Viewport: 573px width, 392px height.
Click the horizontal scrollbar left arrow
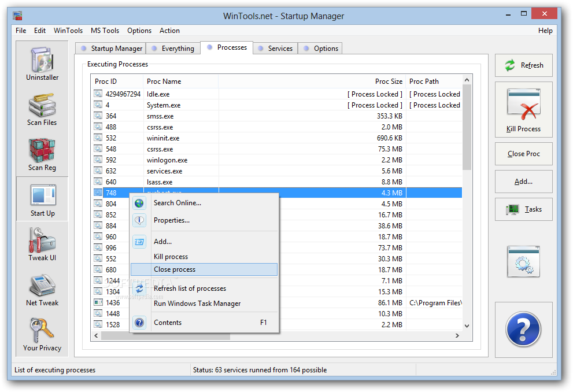click(96, 335)
